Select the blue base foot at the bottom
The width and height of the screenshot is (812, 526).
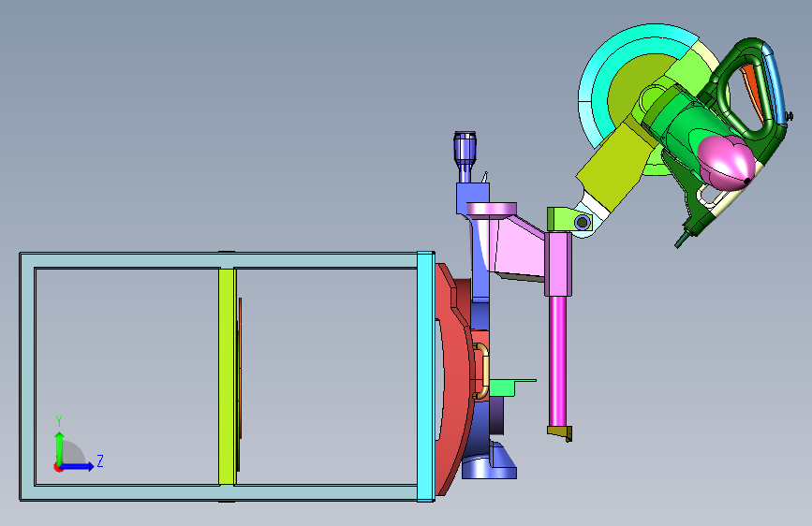[x=490, y=461]
